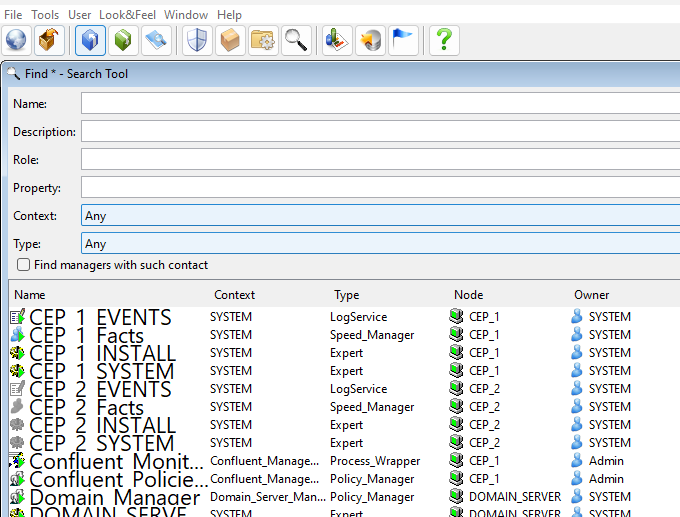Click the database with arrow toolbar icon
The image size is (680, 517).
click(x=370, y=40)
